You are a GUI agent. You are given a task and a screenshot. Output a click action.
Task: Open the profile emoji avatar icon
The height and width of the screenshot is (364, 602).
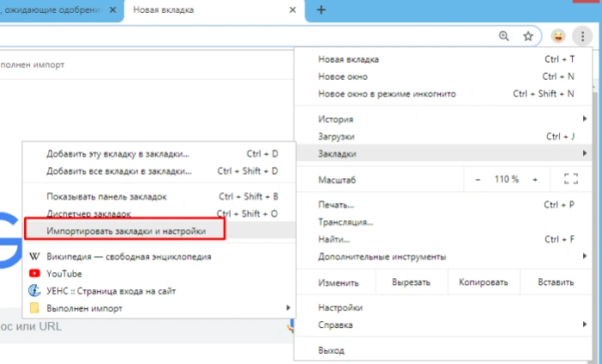(x=558, y=36)
